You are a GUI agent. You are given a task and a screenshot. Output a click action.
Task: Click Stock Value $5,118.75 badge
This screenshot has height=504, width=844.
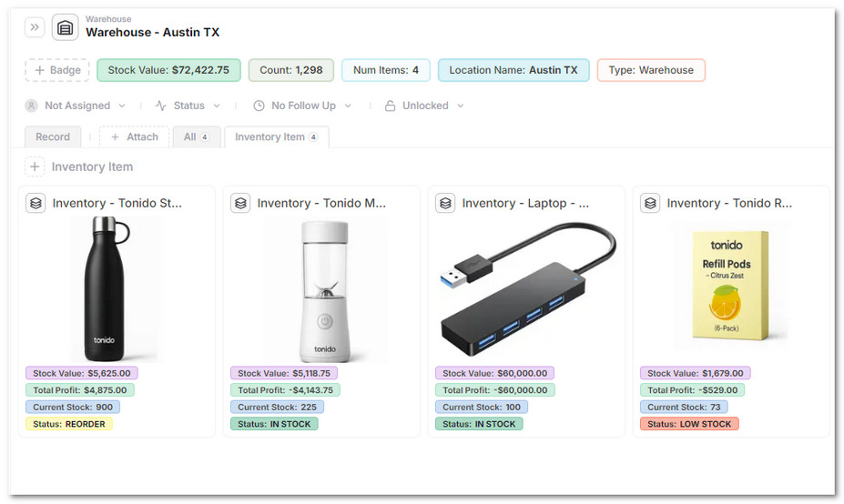(284, 373)
